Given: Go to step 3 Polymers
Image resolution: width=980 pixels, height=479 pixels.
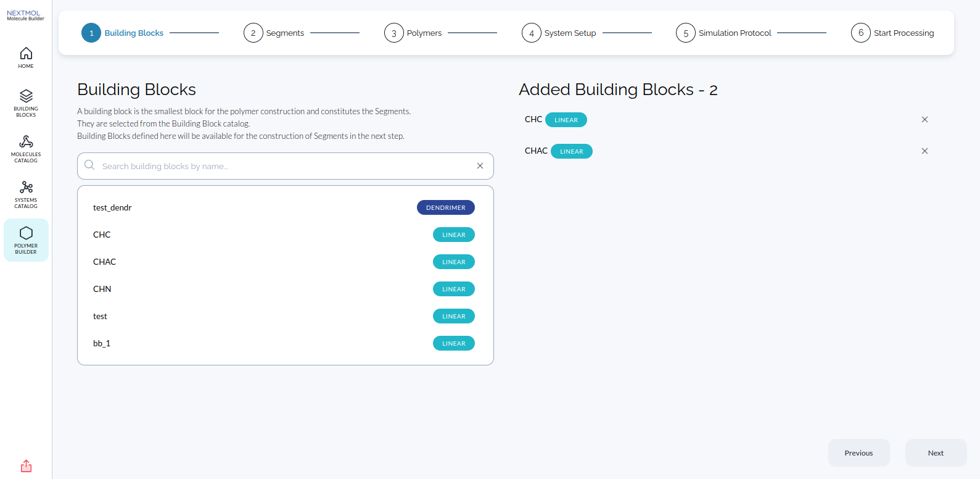Looking at the screenshot, I should point(413,33).
